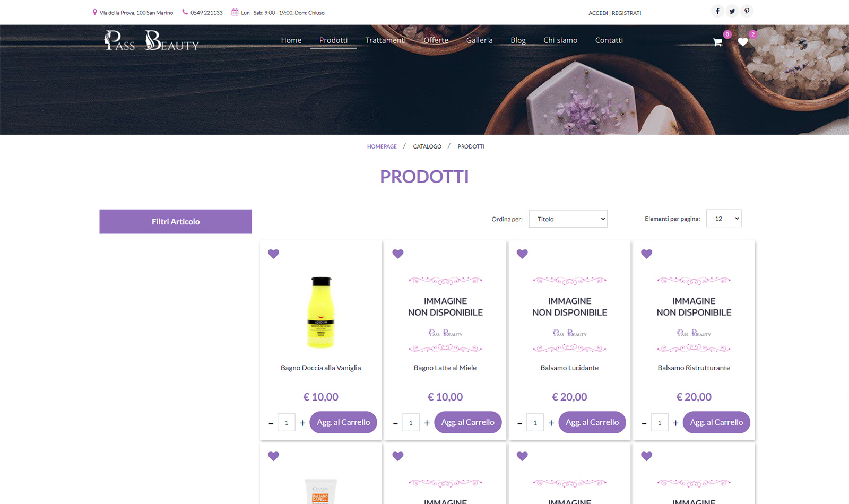Open the Pinterest social icon
This screenshot has height=504, width=849.
pyautogui.click(x=747, y=11)
